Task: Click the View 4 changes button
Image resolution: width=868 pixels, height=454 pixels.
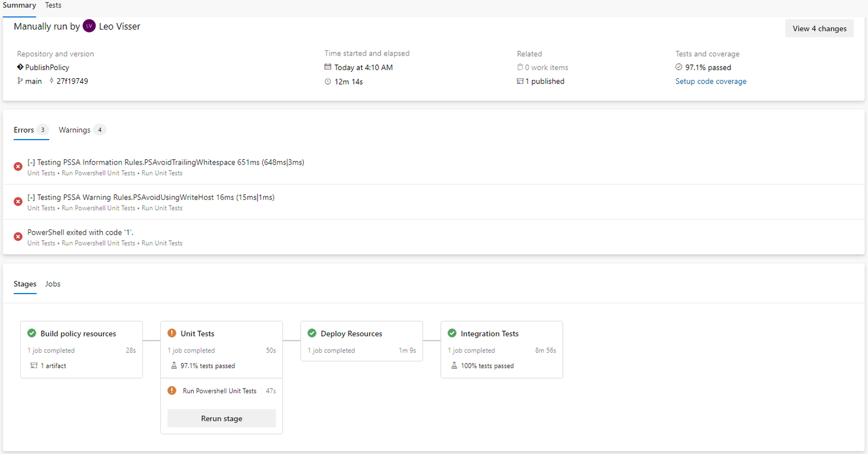Action: point(819,28)
